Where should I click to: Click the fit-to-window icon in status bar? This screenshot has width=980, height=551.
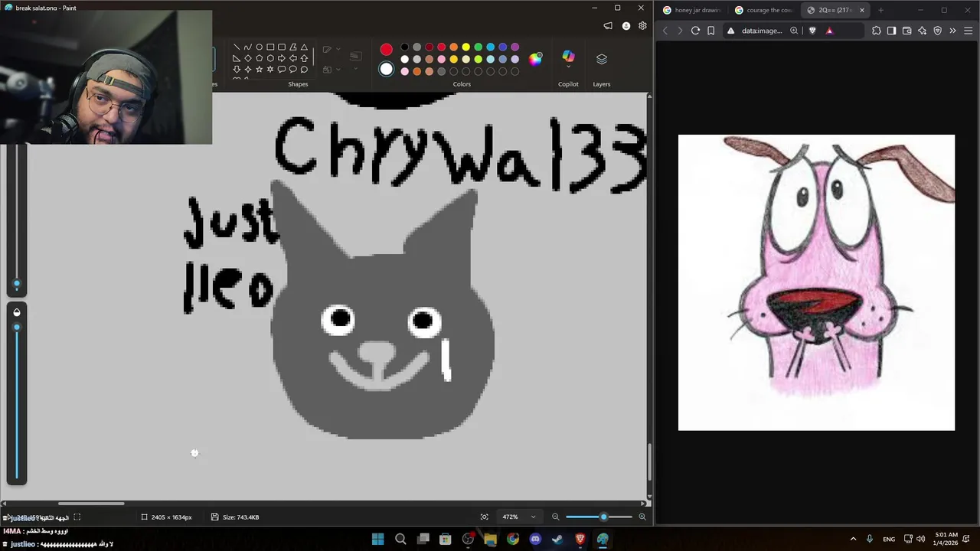point(484,517)
